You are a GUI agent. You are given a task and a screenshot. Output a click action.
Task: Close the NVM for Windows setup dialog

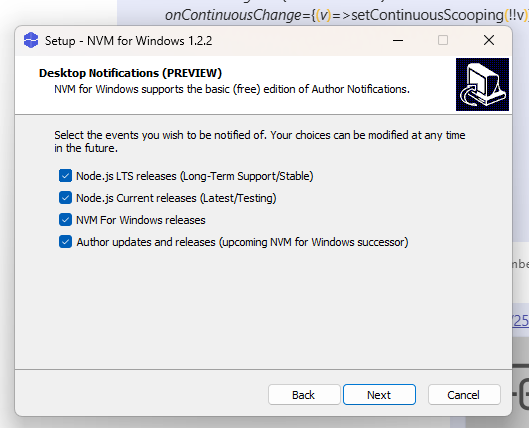tap(489, 40)
